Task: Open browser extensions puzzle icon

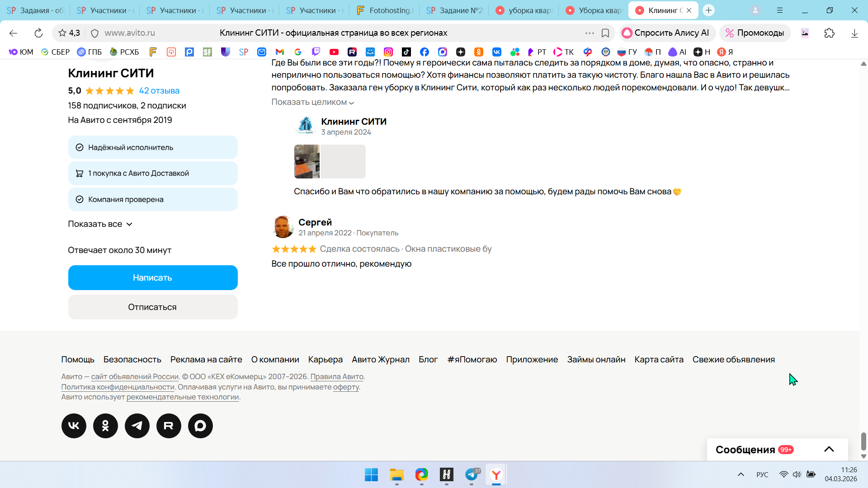Action: (x=829, y=33)
